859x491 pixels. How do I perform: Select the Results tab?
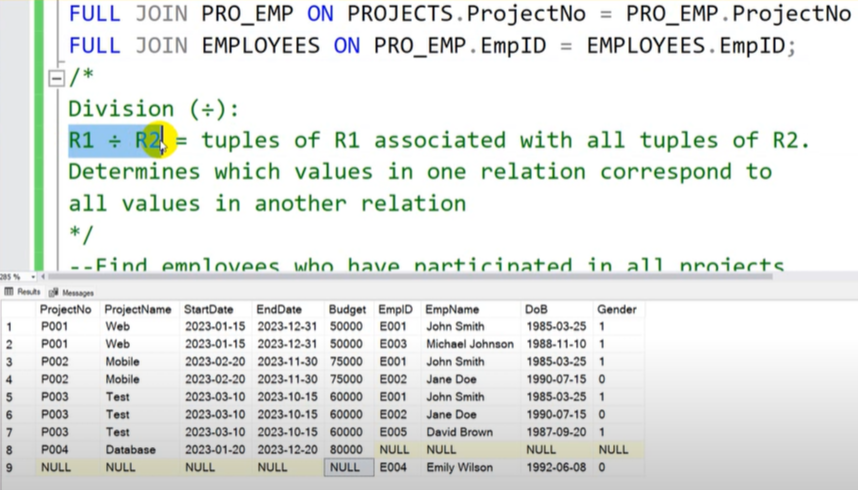tap(28, 292)
